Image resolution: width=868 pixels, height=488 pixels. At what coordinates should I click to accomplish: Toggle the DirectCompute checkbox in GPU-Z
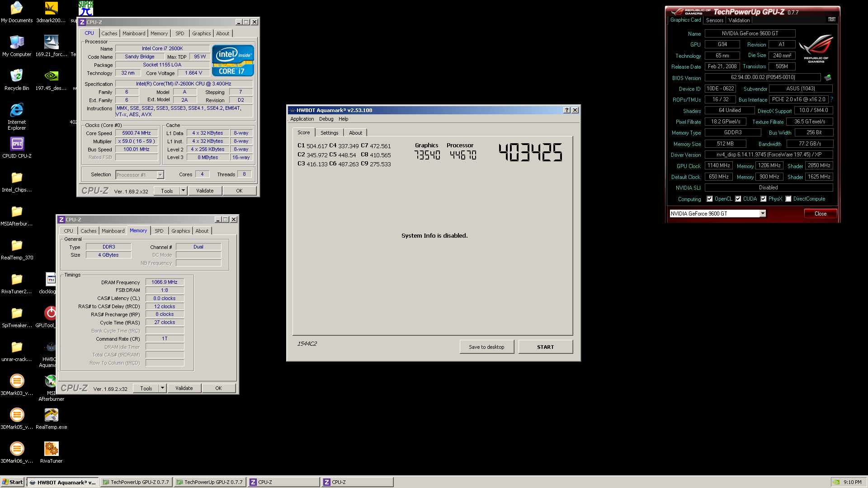tap(788, 199)
